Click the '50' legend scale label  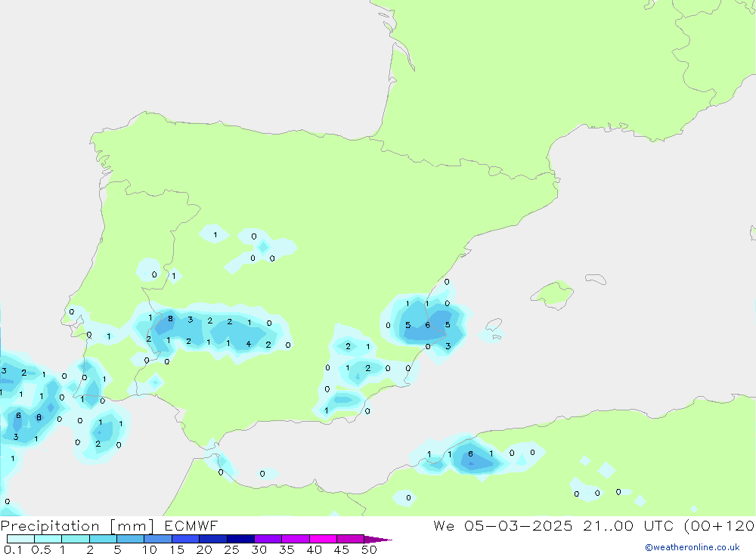369,549
